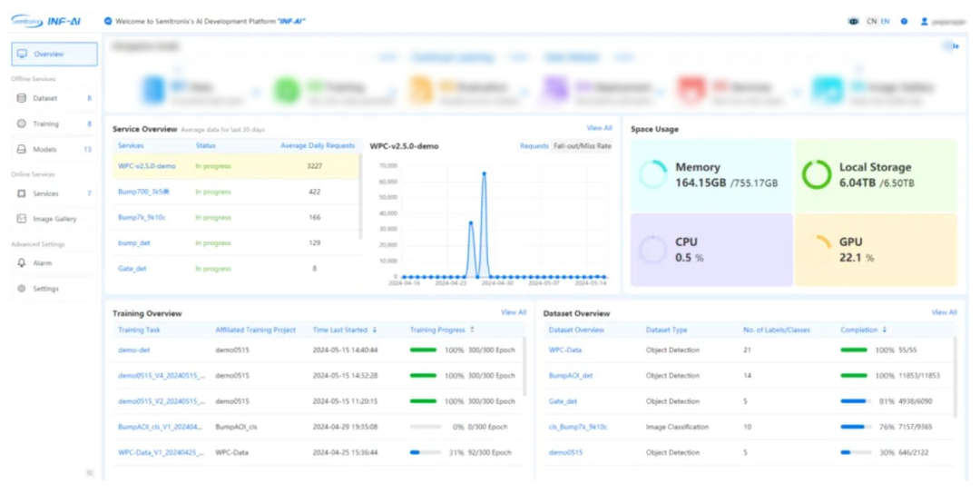This screenshot has width=980, height=494.
Task: Toggle the theme eye icon in header
Action: point(853,21)
